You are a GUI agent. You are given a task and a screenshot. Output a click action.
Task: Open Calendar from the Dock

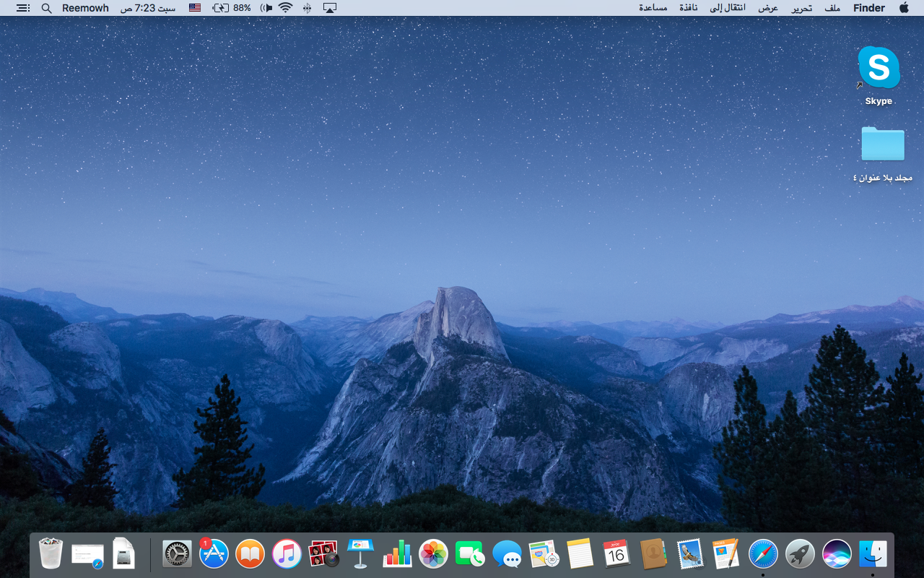tap(616, 554)
